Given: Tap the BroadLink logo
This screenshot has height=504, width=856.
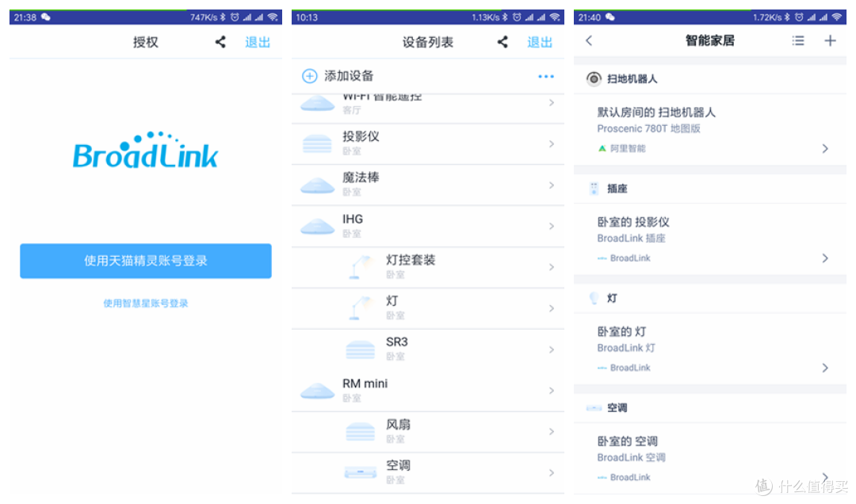Looking at the screenshot, I should pos(146,150).
